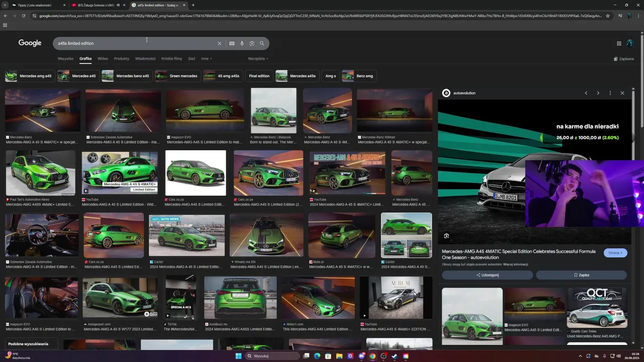Image resolution: width=644 pixels, height=362 pixels.
Task: Filter by Green mercedes chip
Action: click(177, 76)
